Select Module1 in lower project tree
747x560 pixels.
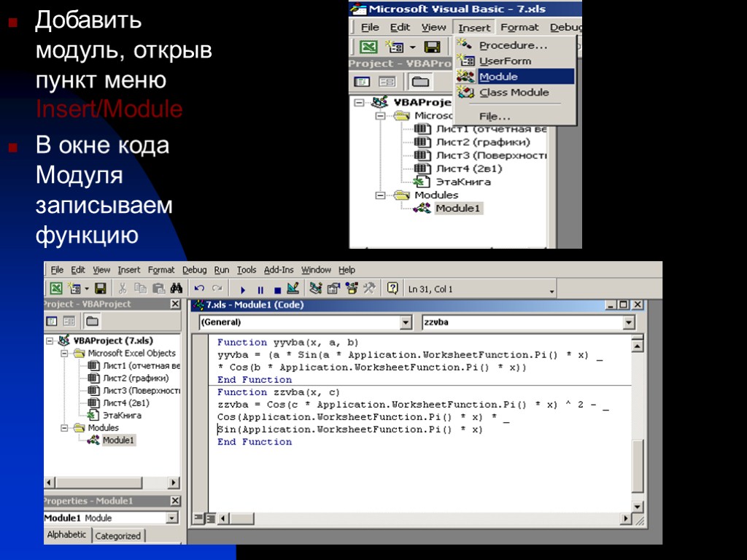(118, 440)
